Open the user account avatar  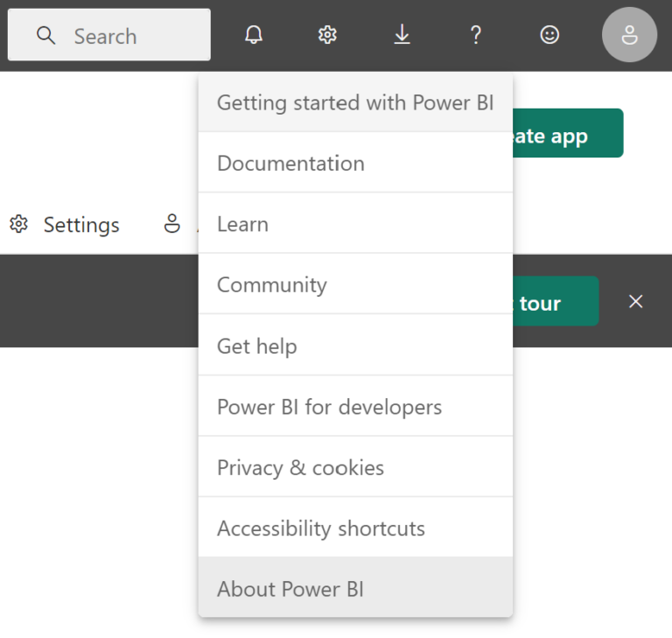pos(629,35)
